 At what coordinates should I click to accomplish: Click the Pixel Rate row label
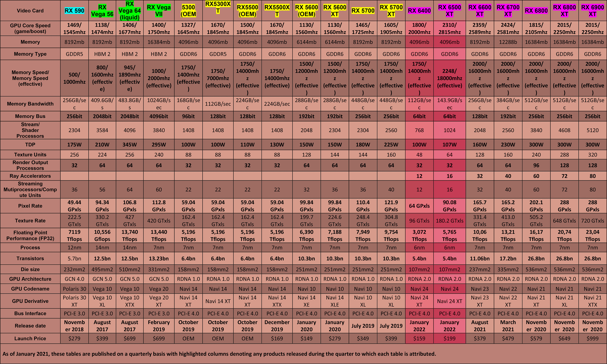tap(30, 206)
